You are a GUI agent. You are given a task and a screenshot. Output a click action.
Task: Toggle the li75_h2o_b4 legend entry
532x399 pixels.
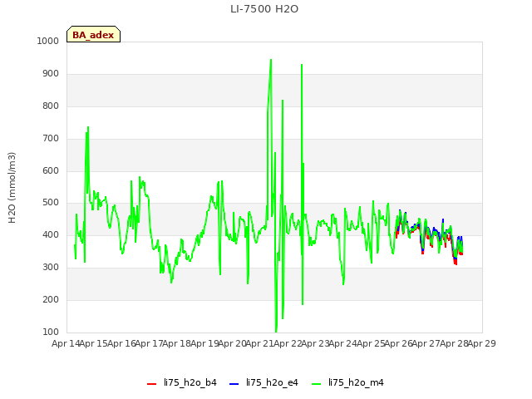182,382
